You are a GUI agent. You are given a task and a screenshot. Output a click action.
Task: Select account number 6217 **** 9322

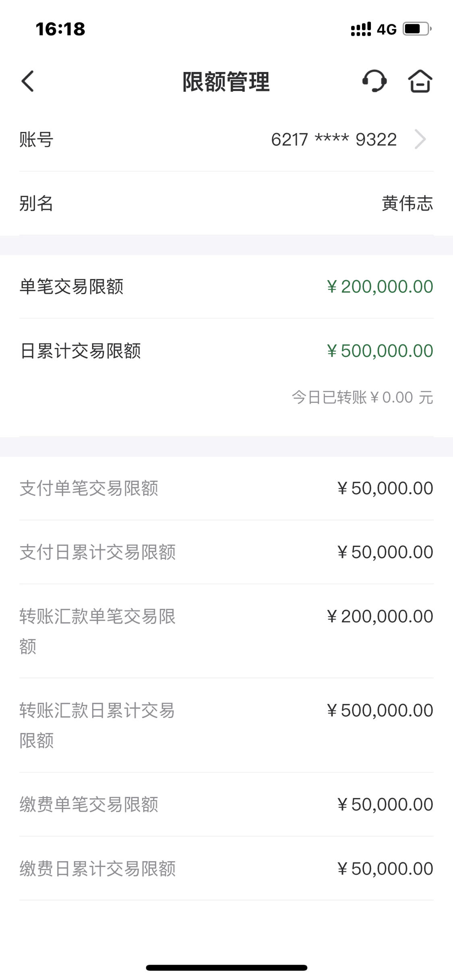tap(334, 140)
